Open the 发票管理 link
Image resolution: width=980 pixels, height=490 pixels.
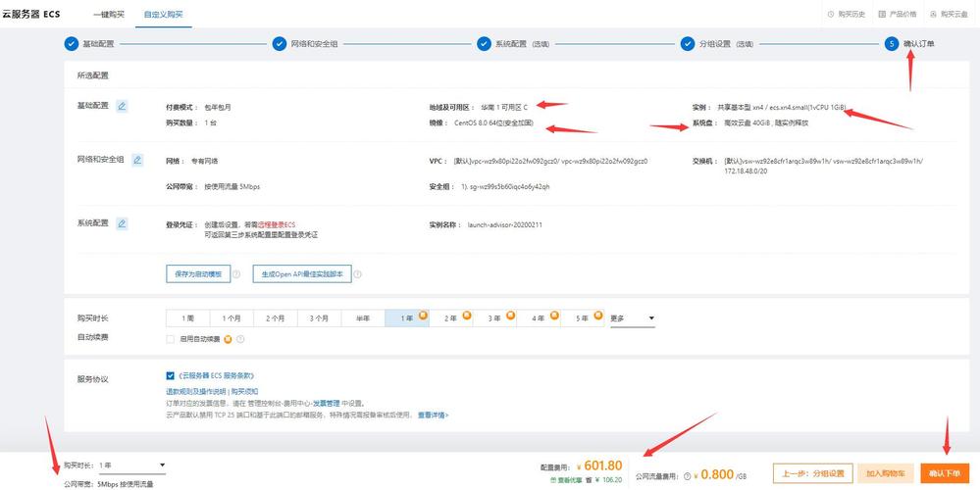[x=326, y=403]
